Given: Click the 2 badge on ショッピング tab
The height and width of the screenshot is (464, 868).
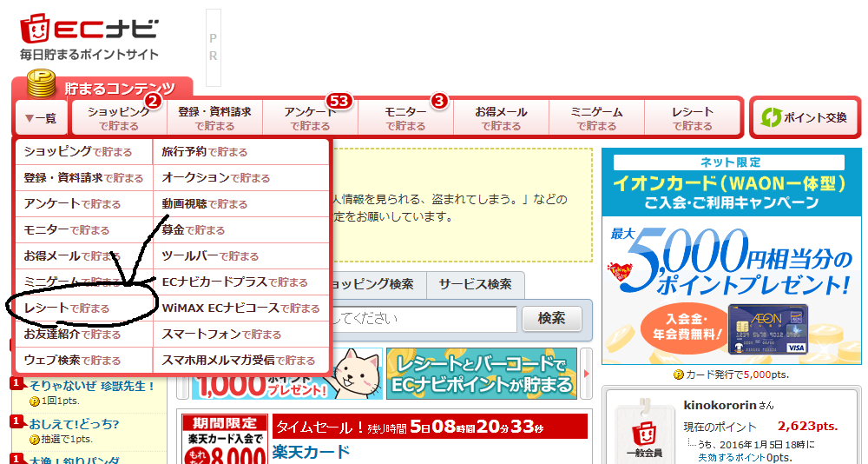Looking at the screenshot, I should pos(153,100).
